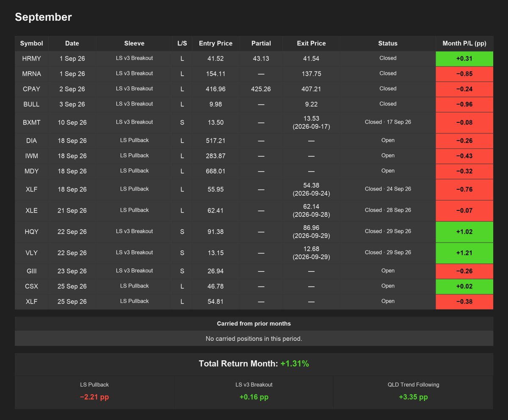Click entry price 54.81
508x420 pixels.
point(216,301)
